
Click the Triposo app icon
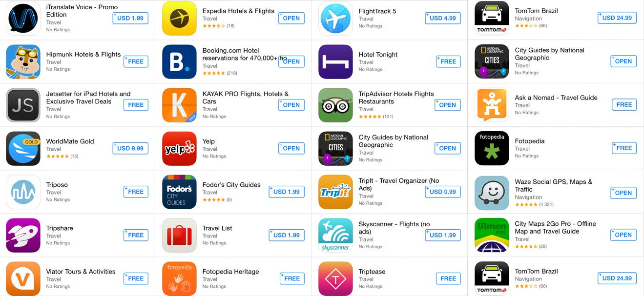pyautogui.click(x=23, y=192)
